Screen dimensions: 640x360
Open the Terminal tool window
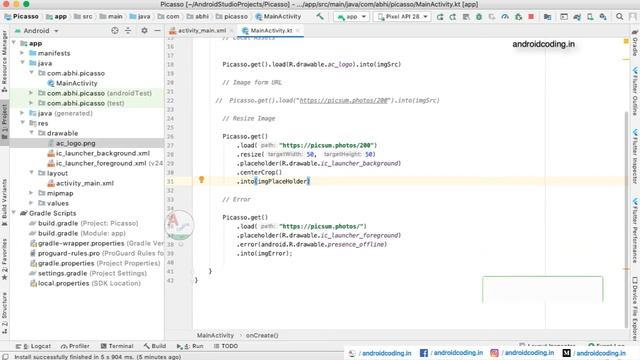117,346
